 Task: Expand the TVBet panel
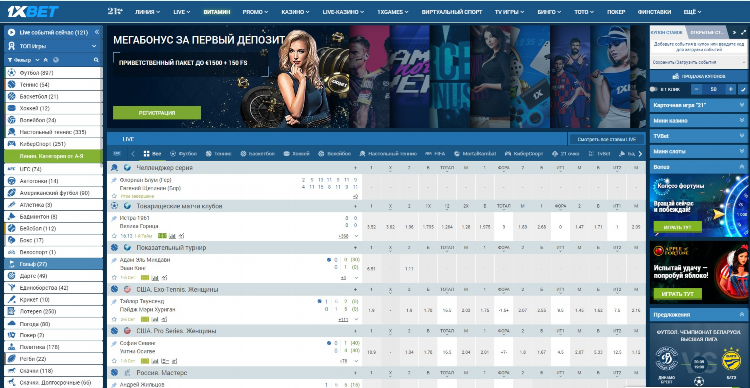(x=698, y=136)
